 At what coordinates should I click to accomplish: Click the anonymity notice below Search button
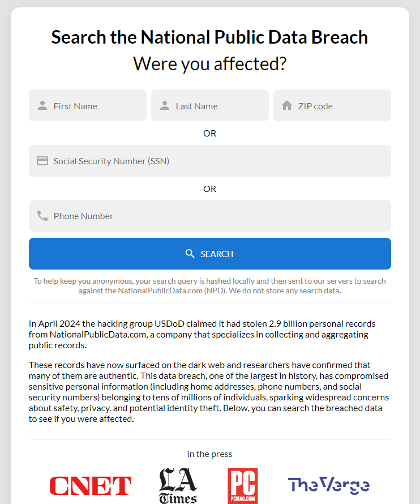(x=209, y=286)
